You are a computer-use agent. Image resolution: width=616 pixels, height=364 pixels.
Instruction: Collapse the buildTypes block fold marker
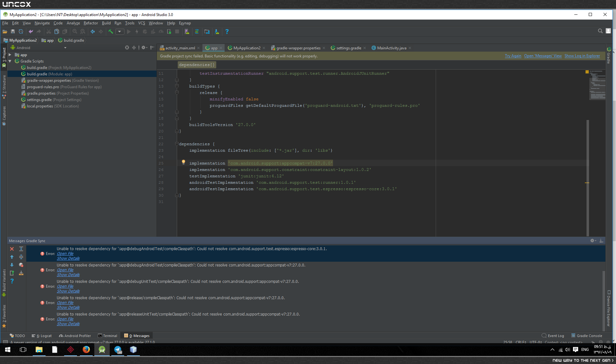coord(177,86)
